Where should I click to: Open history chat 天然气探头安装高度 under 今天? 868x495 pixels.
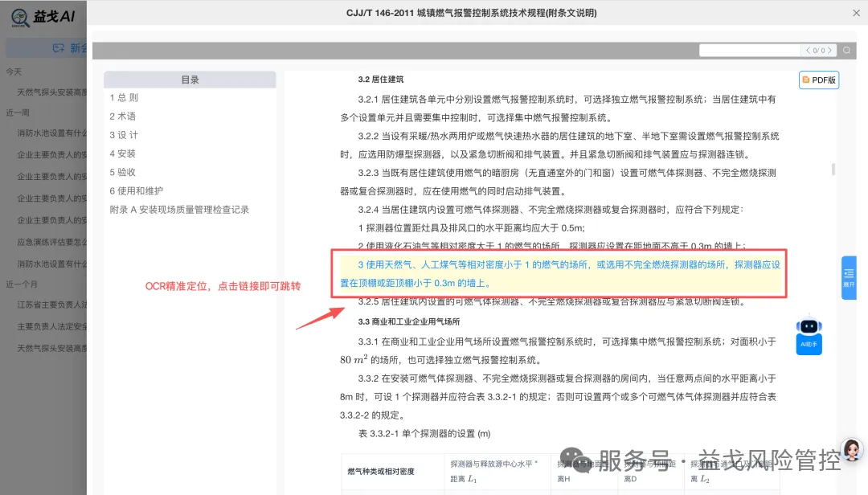(x=51, y=92)
